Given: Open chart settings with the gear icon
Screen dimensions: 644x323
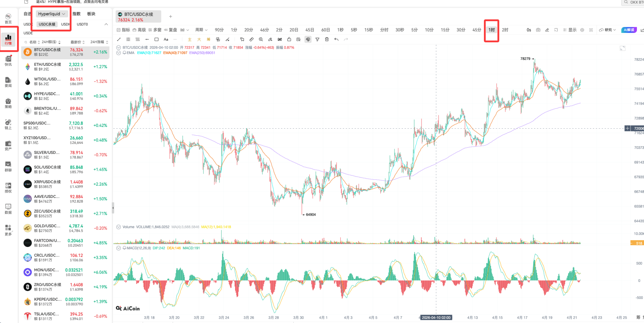Looking at the screenshot, I should pos(582,30).
